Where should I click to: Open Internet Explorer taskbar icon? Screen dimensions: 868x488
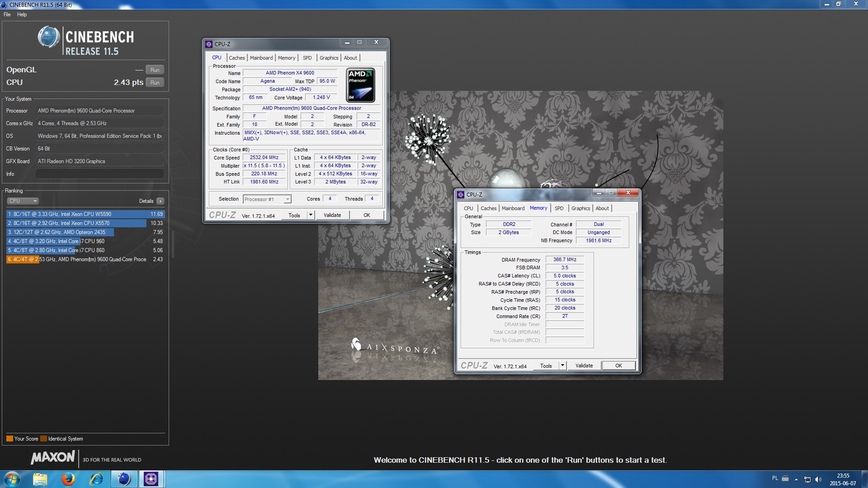pyautogui.click(x=96, y=479)
